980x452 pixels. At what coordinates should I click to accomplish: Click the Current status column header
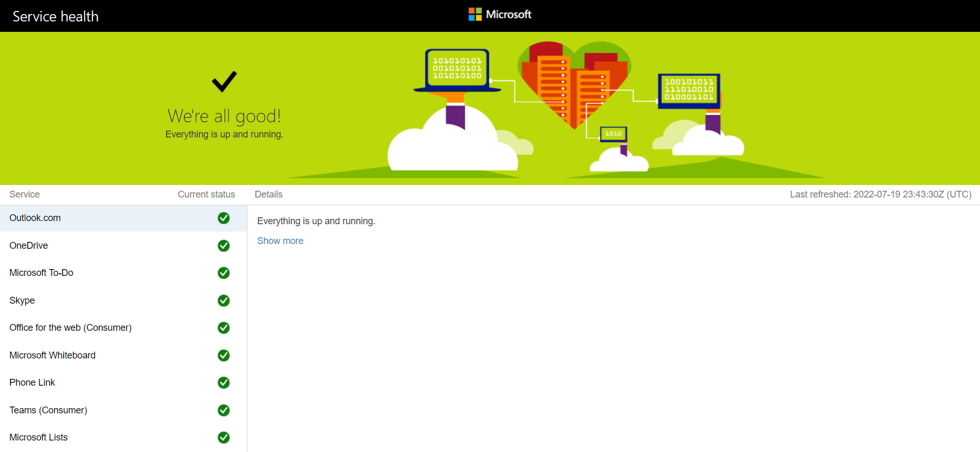[206, 194]
